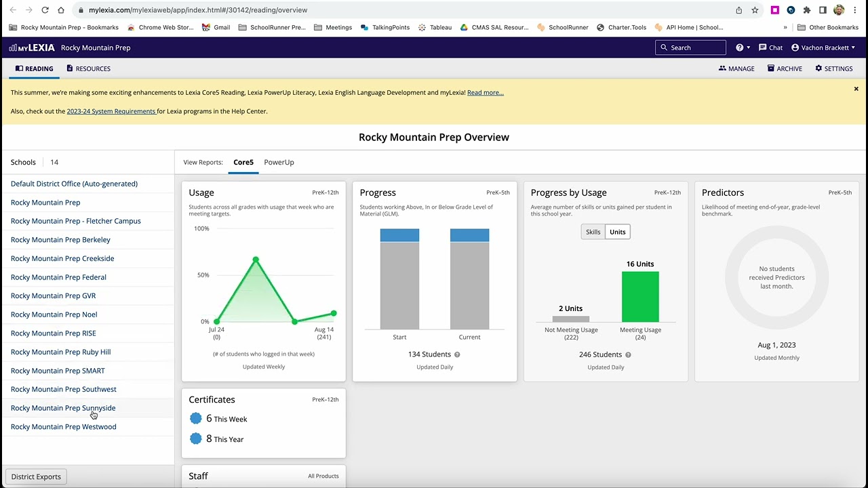The width and height of the screenshot is (868, 488).
Task: Select the Reading tab
Action: coord(34,68)
